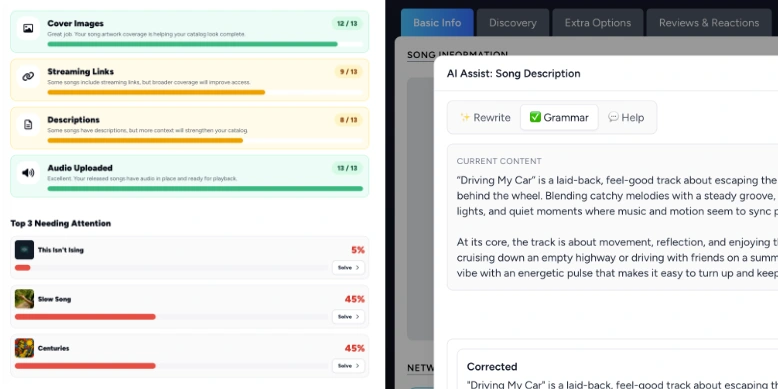Click the Centuries song title
Viewport: 778px width, 389px height.
54,348
